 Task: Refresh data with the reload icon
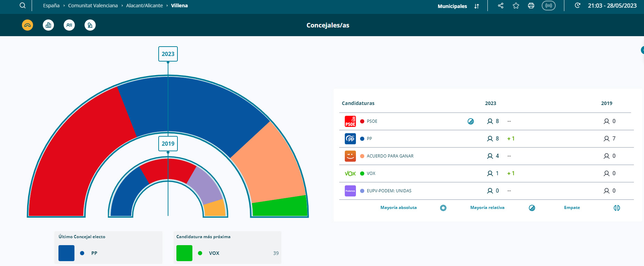click(578, 6)
